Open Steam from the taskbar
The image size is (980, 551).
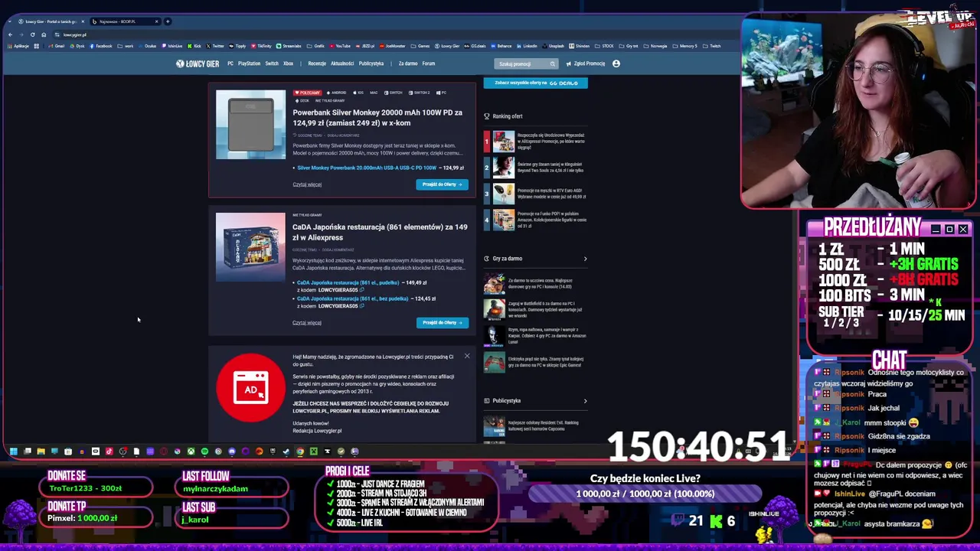click(286, 452)
